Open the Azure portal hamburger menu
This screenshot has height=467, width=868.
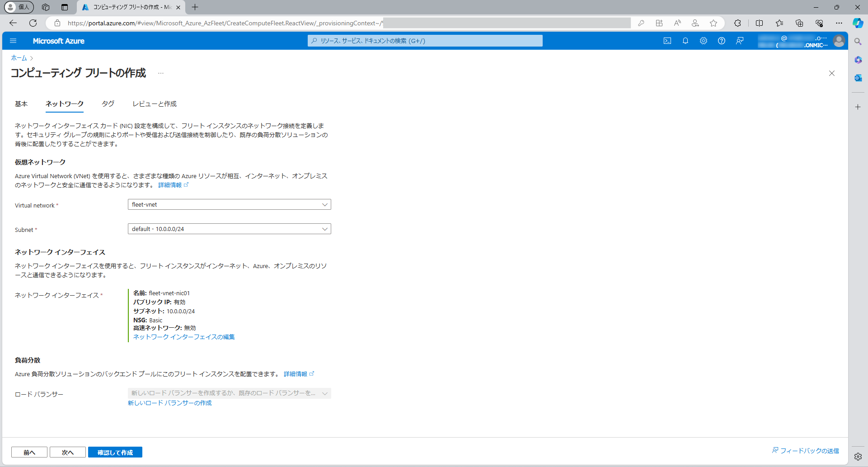(x=13, y=41)
